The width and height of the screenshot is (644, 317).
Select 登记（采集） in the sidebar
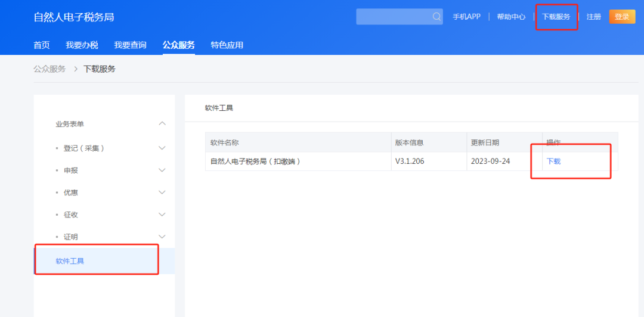[x=84, y=148]
